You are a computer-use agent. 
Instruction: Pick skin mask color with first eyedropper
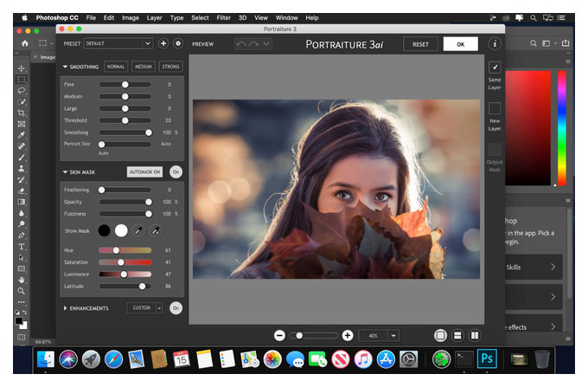click(x=138, y=231)
